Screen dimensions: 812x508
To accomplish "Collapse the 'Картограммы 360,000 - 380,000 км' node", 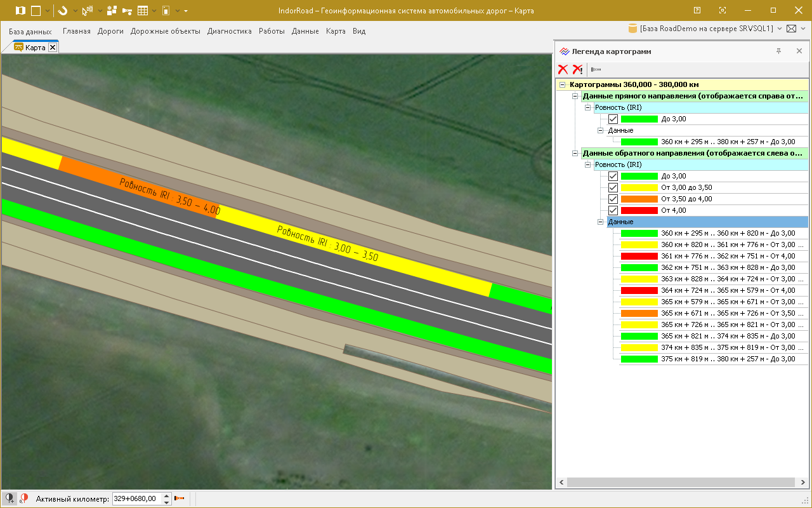I will (562, 85).
